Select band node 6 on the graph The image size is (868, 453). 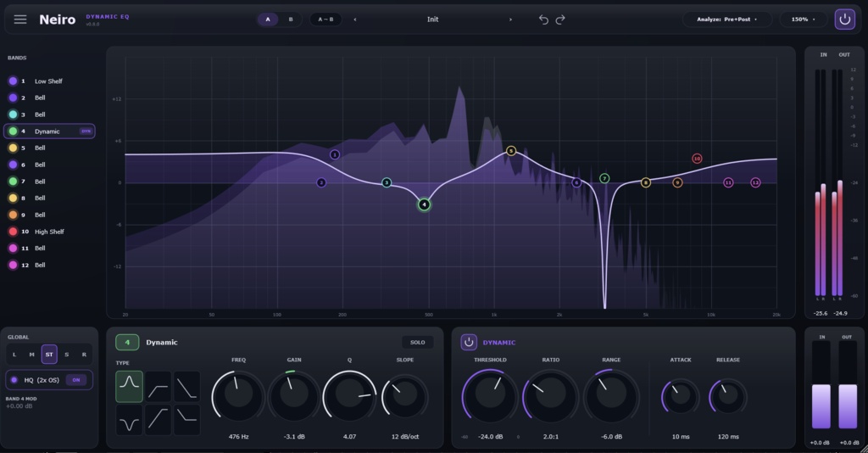pos(576,182)
